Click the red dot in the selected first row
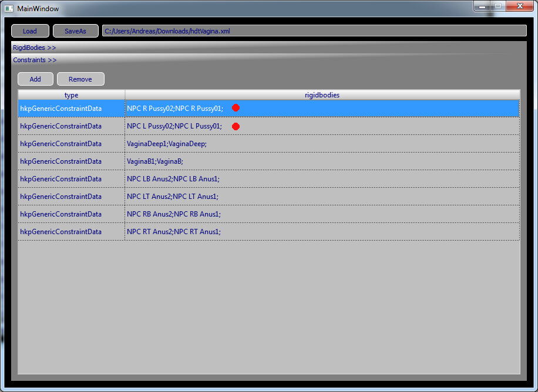538x392 pixels. click(x=236, y=108)
